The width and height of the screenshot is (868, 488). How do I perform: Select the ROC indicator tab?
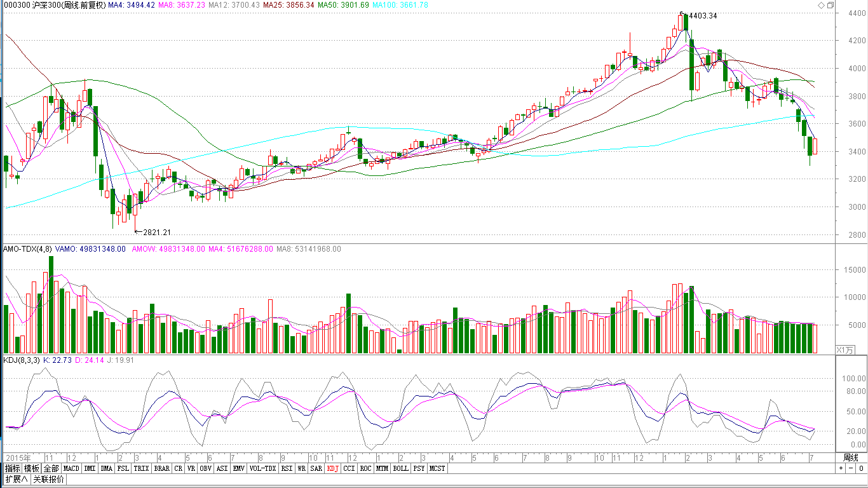[365, 468]
